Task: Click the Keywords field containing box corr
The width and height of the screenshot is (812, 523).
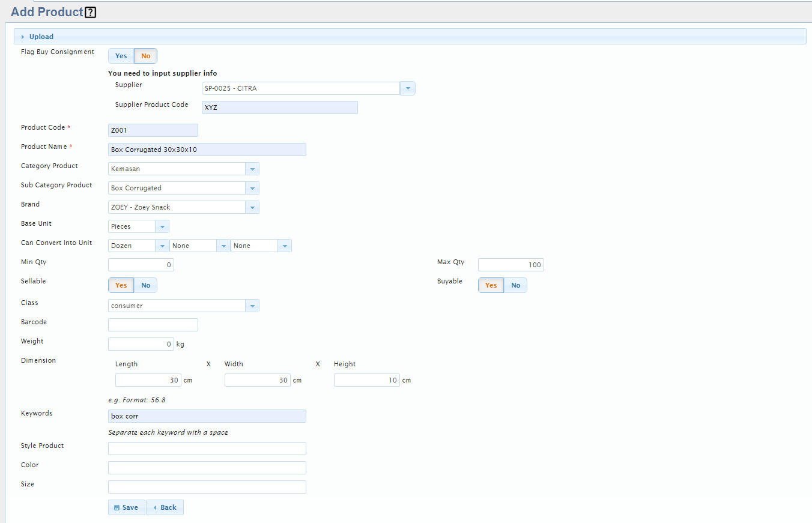Action: (207, 416)
